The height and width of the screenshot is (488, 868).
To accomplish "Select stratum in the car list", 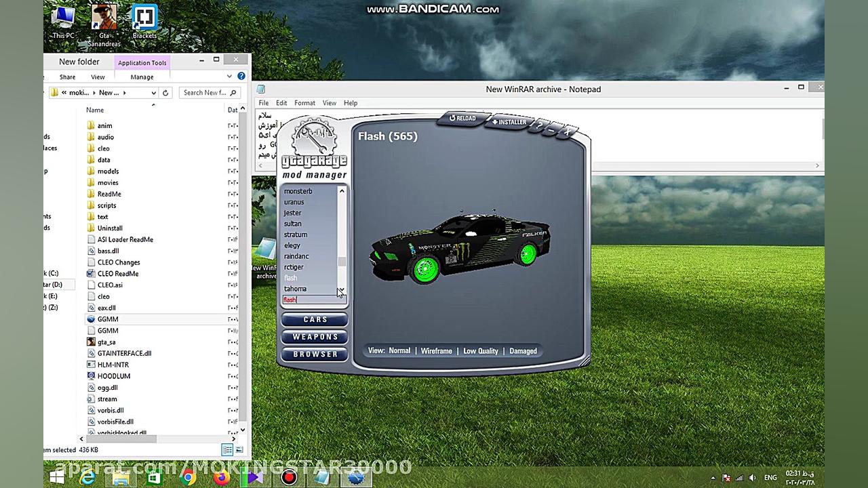I will coord(295,235).
